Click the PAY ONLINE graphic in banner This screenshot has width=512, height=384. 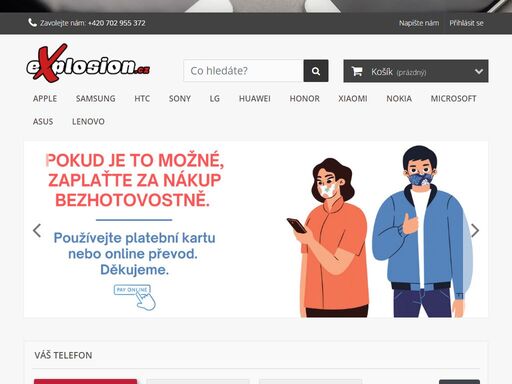tap(135, 297)
